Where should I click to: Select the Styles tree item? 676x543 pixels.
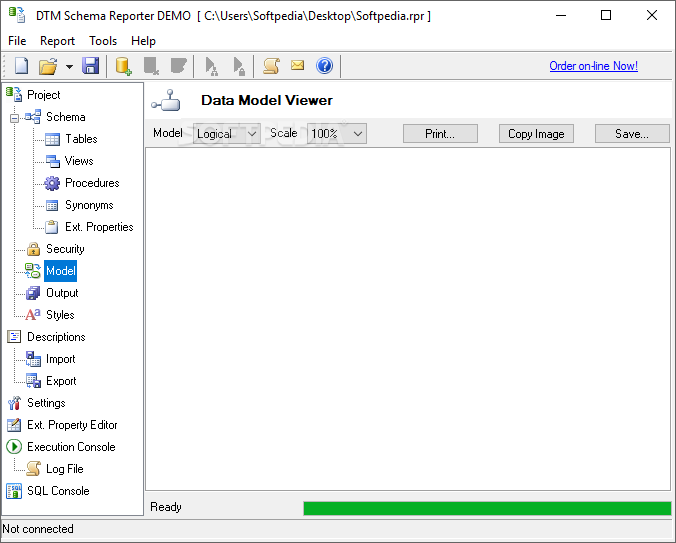click(60, 315)
